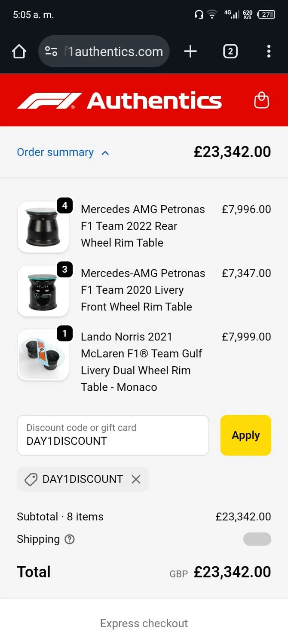Click the F1 Authentics logo

coord(119,100)
